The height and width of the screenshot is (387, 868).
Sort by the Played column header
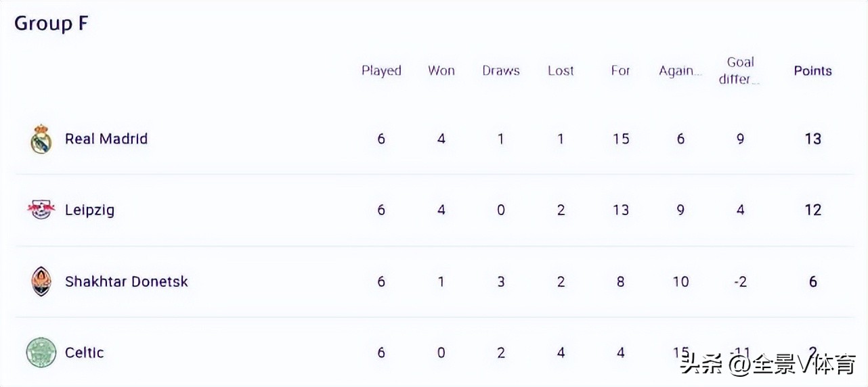pyautogui.click(x=381, y=71)
